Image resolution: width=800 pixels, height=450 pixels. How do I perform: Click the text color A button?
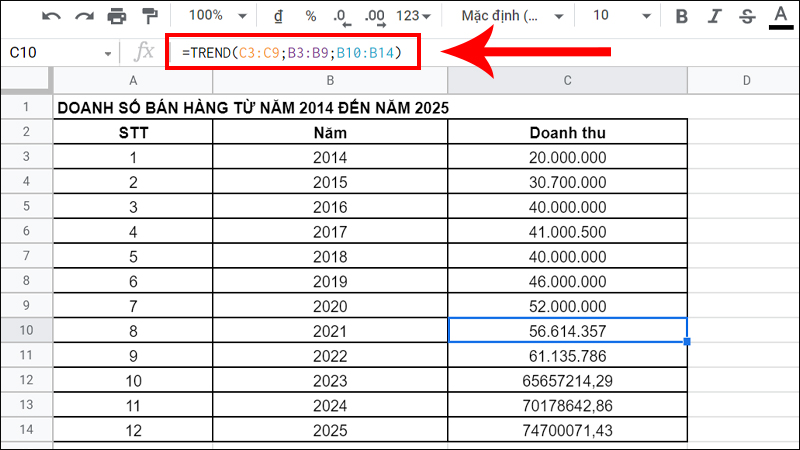[x=781, y=16]
